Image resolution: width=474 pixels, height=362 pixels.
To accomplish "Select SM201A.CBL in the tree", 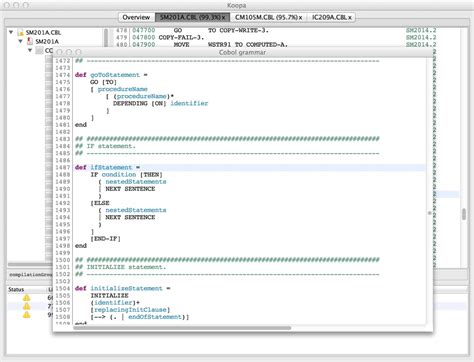I will pos(43,32).
